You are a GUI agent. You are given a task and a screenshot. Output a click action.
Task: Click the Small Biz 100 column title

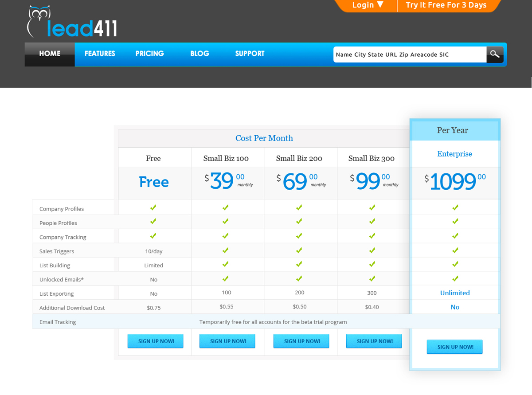226,158
